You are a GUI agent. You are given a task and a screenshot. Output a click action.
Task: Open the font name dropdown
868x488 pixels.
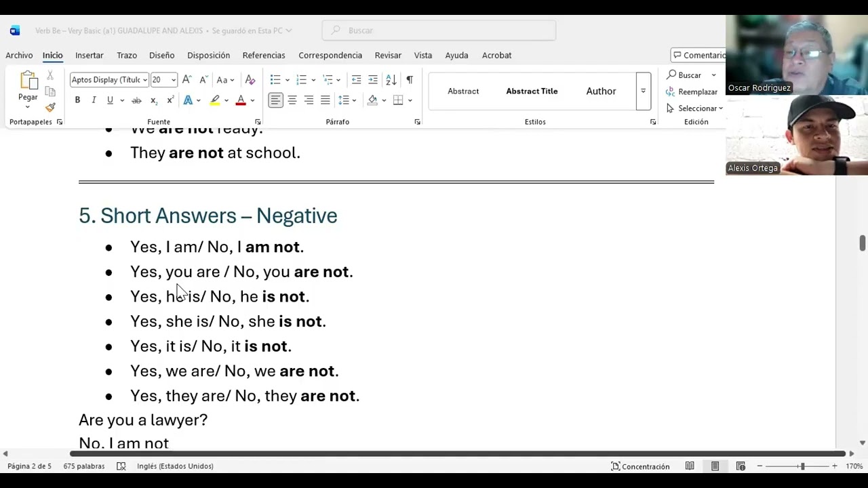[x=145, y=80]
